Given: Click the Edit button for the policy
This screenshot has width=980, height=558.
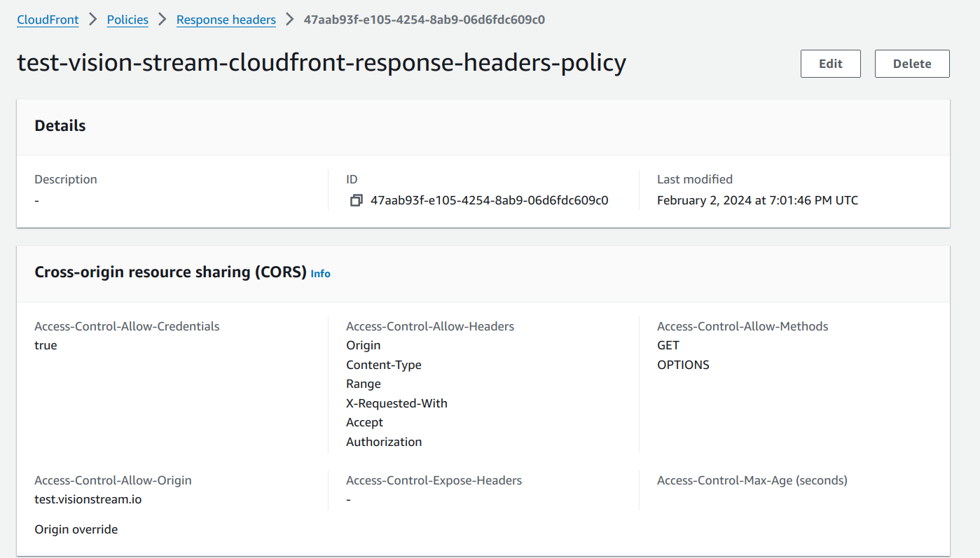Looking at the screenshot, I should (830, 63).
